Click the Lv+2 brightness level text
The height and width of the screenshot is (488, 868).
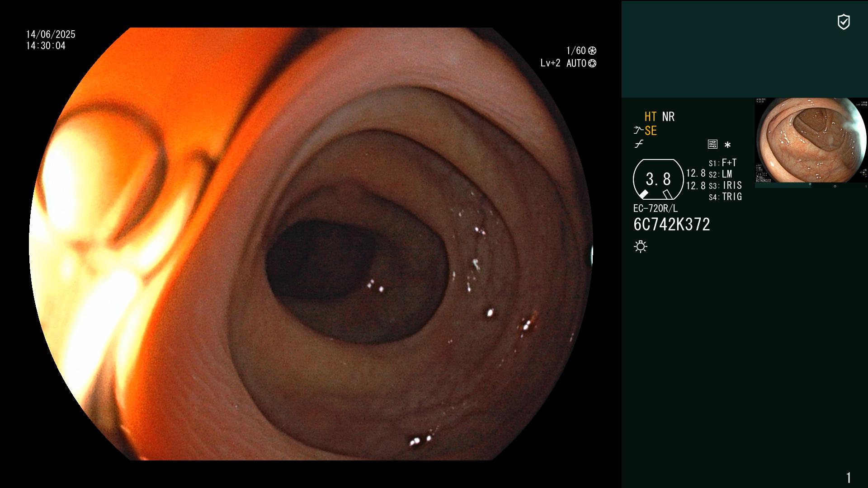tap(550, 63)
